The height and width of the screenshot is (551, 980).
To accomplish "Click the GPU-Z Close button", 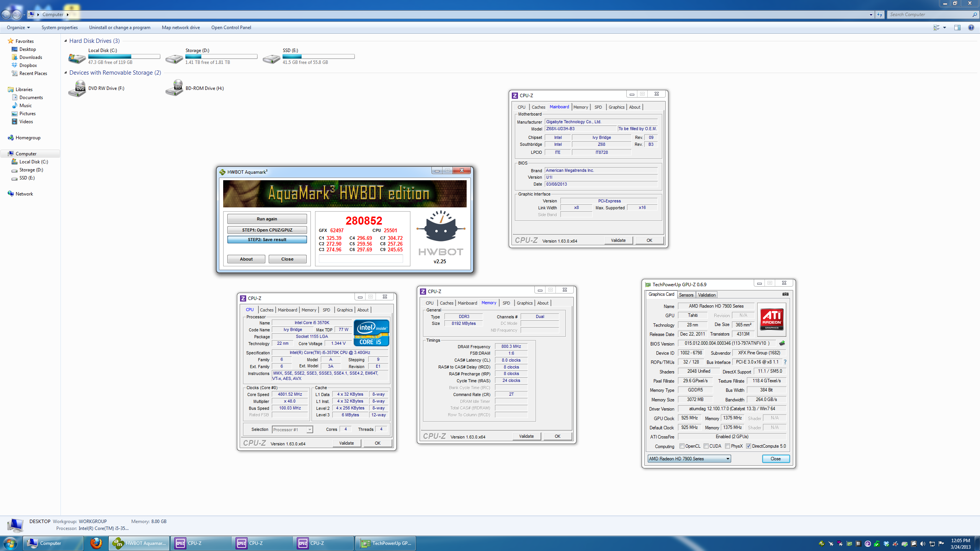I will [x=776, y=459].
